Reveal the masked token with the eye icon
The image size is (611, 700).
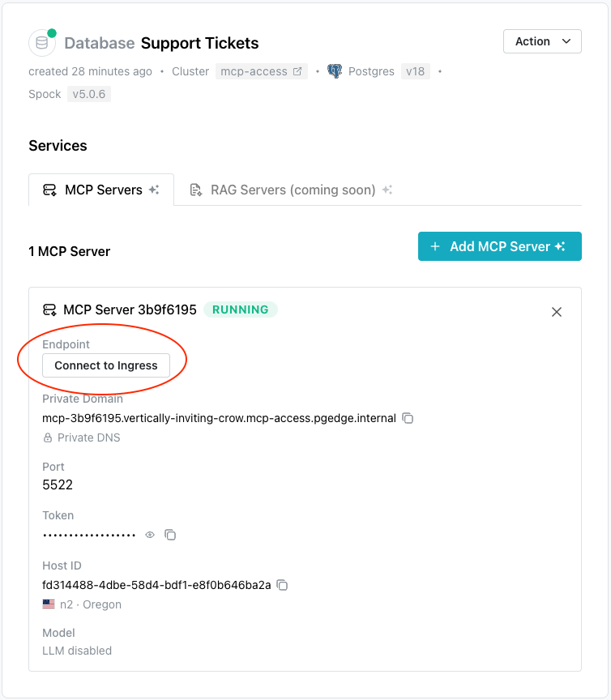(149, 534)
